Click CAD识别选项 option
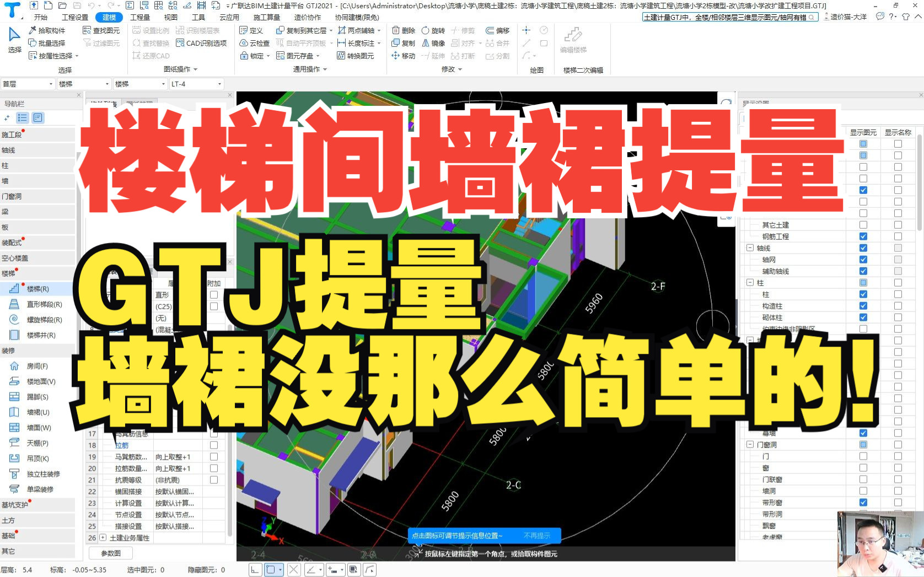The height and width of the screenshot is (577, 924). 201,43
